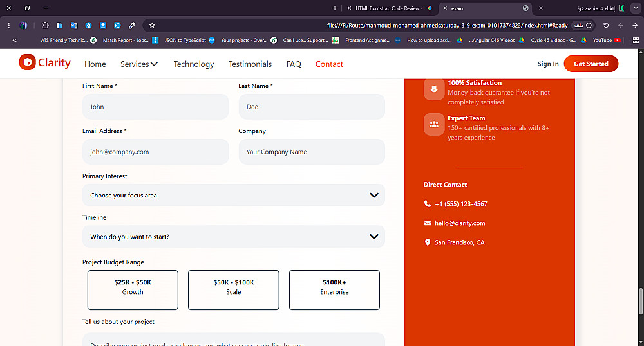Open the Extensions puzzle icon
Viewport: 644px width, 346px height.
(x=45, y=26)
